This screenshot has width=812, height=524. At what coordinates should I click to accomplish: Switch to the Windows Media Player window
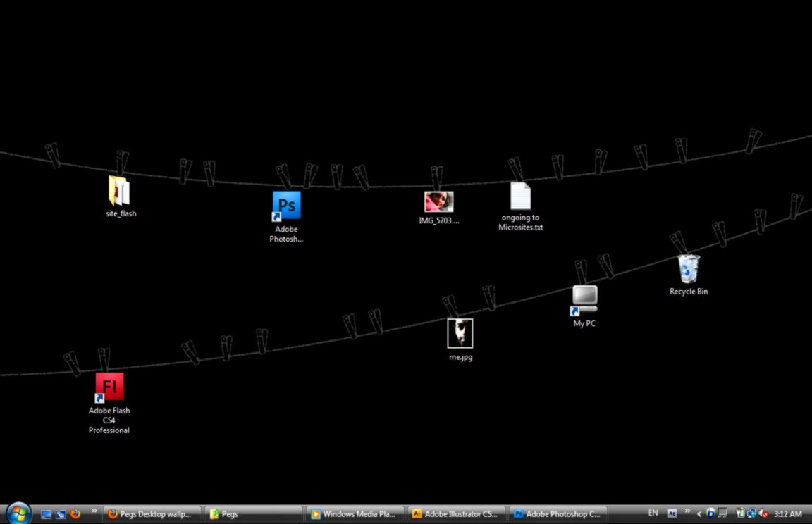(355, 513)
